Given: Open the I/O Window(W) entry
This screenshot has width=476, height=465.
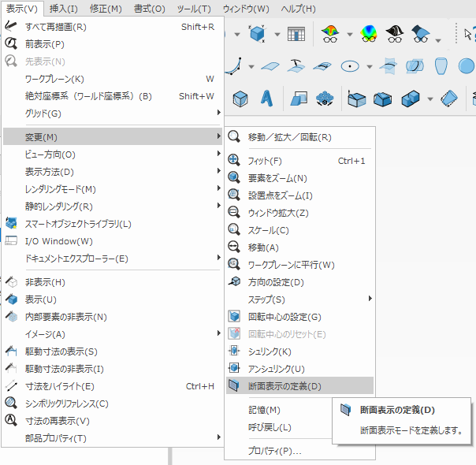Looking at the screenshot, I should point(113,241).
